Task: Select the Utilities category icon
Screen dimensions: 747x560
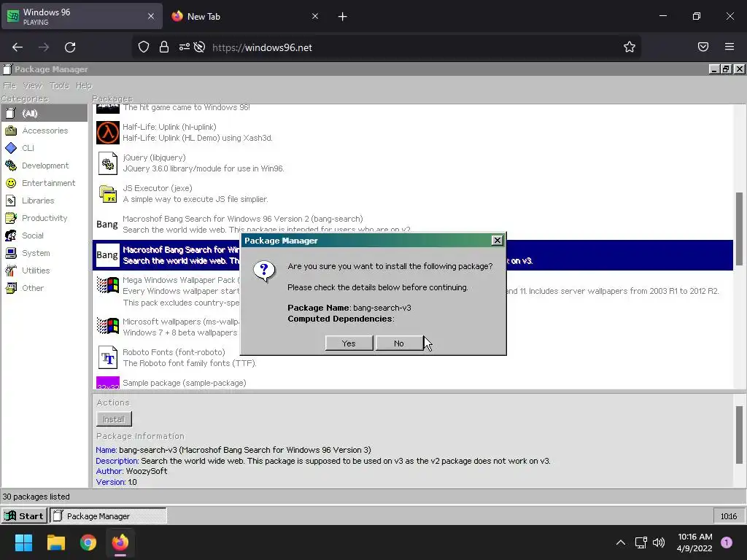Action: point(10,271)
